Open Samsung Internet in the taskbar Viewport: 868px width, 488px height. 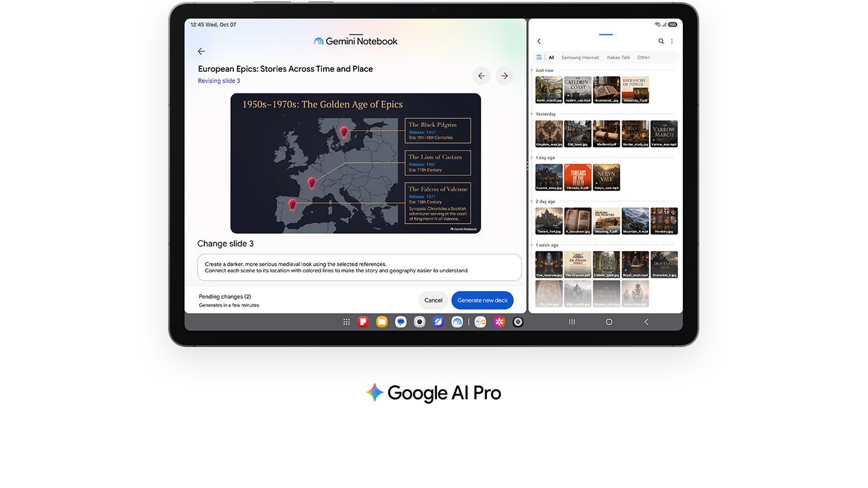(x=438, y=322)
